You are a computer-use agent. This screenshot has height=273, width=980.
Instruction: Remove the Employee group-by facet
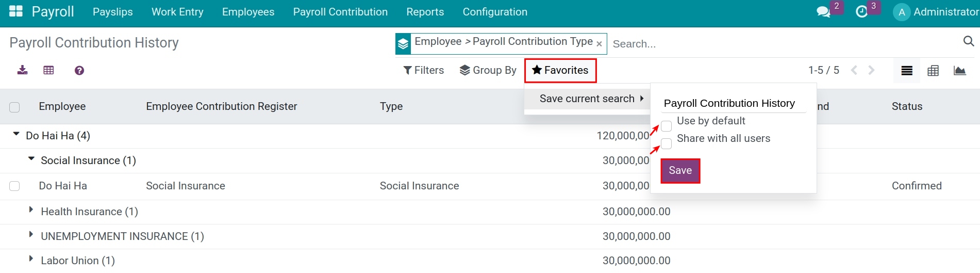599,44
